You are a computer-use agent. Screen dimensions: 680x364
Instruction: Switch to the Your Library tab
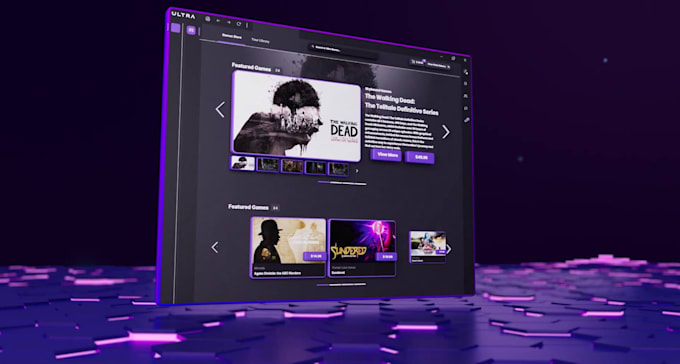[x=260, y=41]
